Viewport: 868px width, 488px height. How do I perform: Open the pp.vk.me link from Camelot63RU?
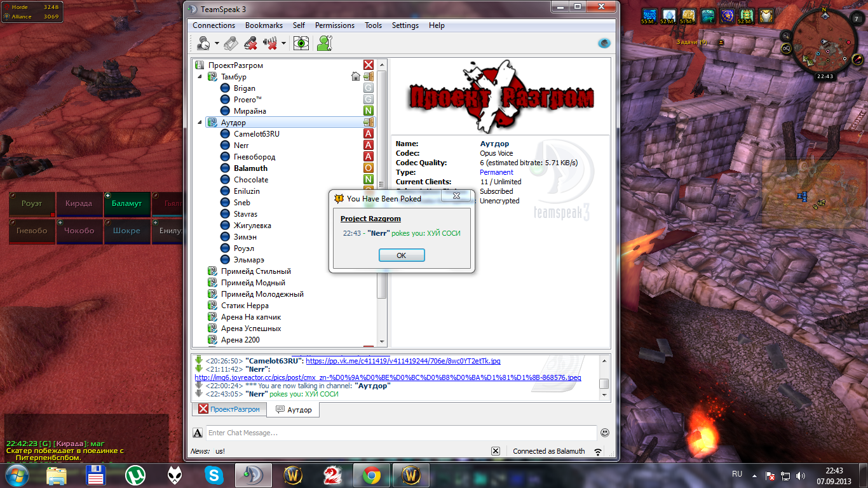(x=403, y=361)
